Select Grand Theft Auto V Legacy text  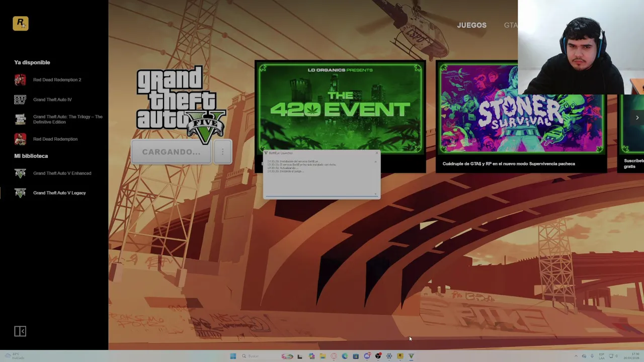(59, 193)
